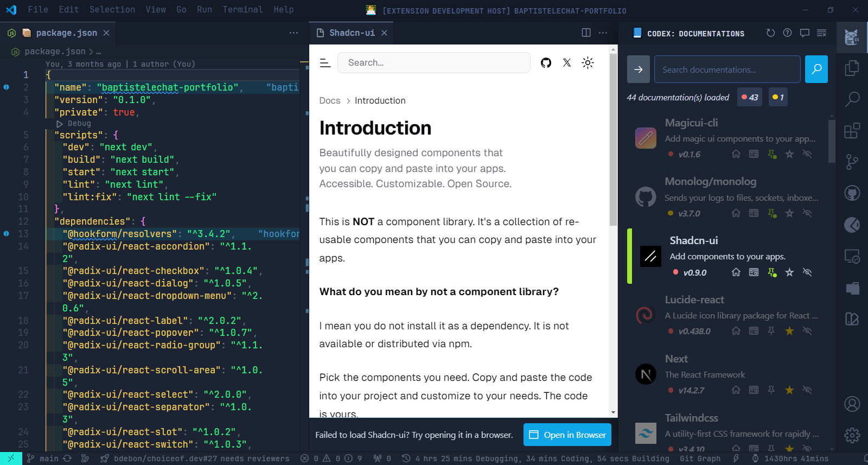Viewport: 868px width, 465px height.
Task: Toggle pin for Shadcn-ui documentation
Action: (x=771, y=272)
